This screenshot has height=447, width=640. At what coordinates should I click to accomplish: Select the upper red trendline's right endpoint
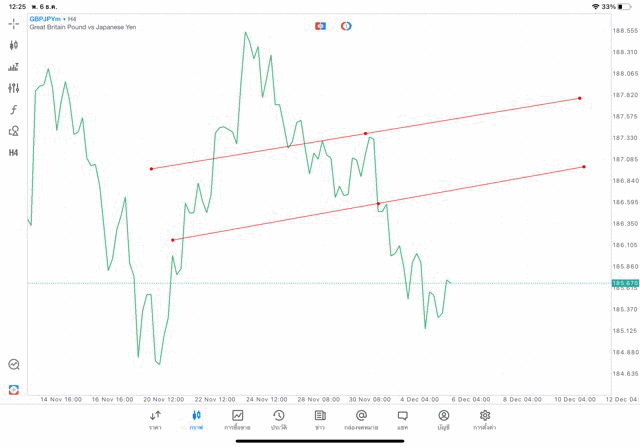[x=580, y=98]
